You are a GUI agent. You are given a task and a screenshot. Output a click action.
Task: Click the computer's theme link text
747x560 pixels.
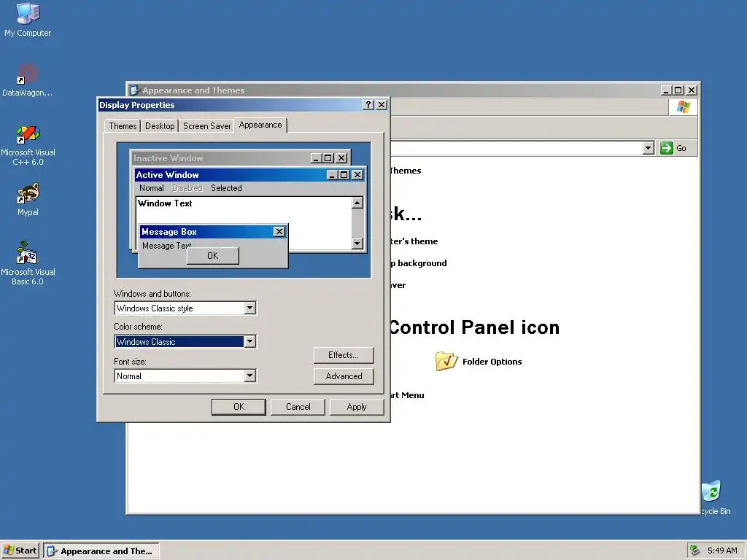(414, 241)
